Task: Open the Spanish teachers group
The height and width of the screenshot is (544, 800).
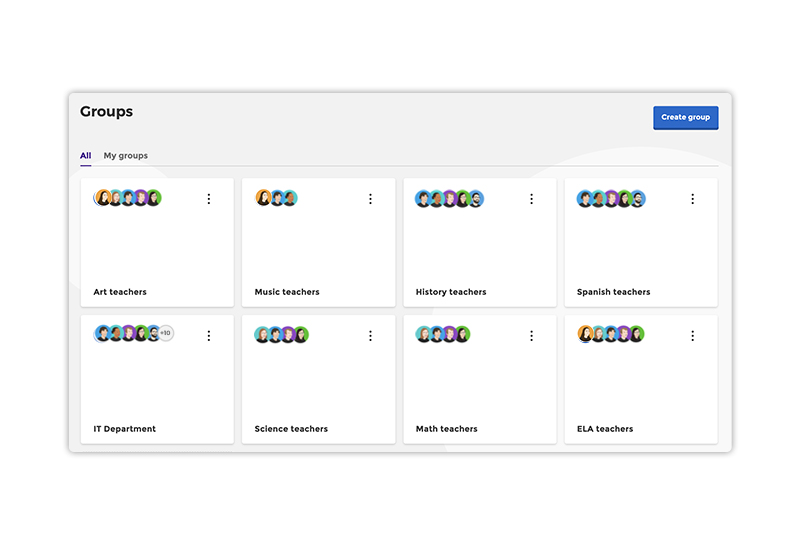Action: [613, 292]
